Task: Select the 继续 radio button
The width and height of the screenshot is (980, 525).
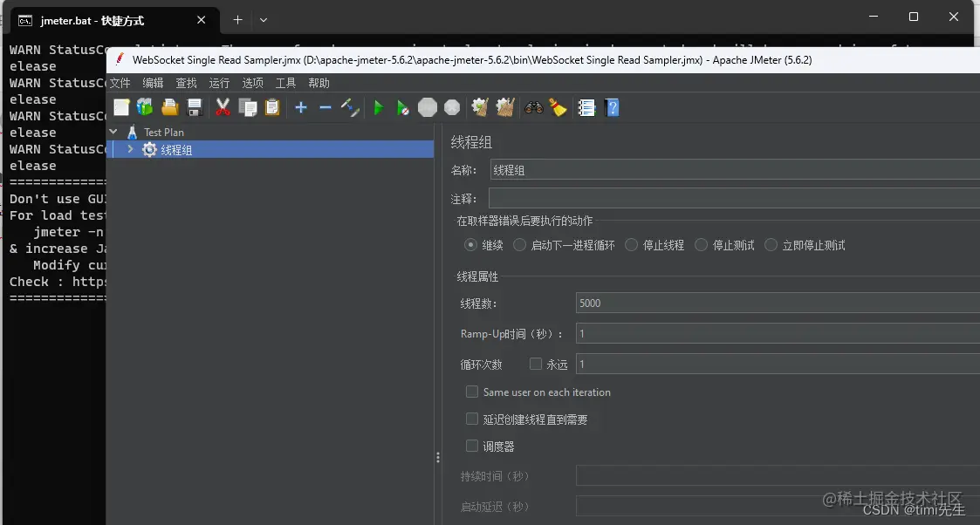Action: pyautogui.click(x=470, y=245)
